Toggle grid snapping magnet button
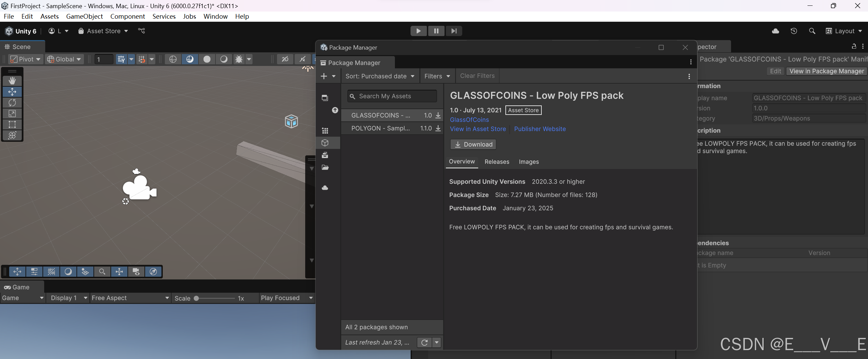 pyautogui.click(x=142, y=59)
